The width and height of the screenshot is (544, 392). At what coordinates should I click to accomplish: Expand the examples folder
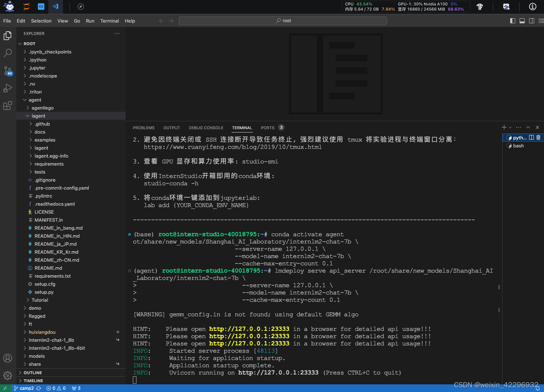click(x=45, y=140)
